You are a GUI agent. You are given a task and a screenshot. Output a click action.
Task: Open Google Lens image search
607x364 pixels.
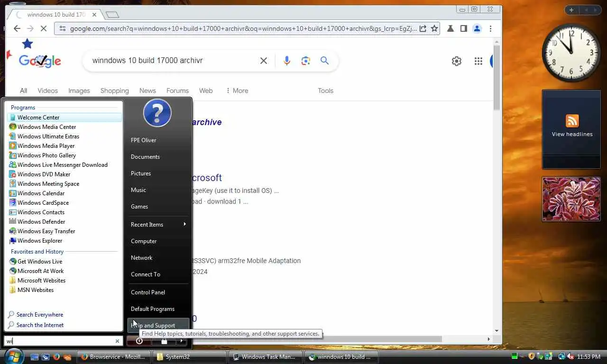point(306,61)
